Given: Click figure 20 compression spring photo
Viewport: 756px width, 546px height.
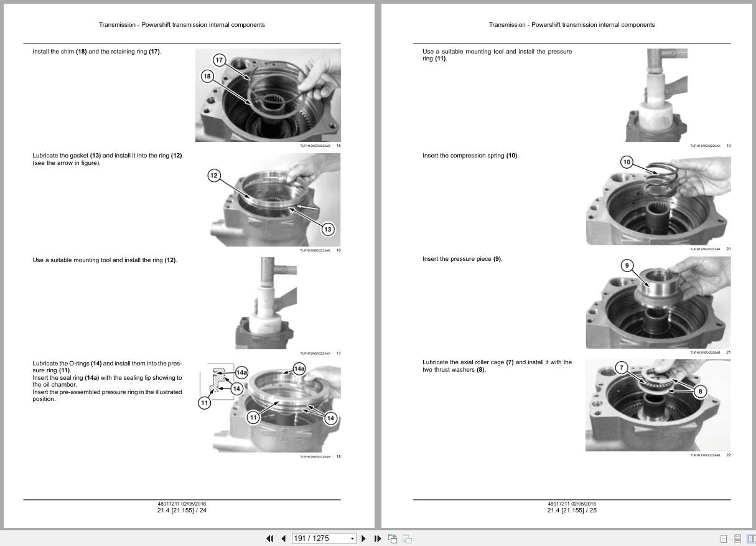Looking at the screenshot, I should (x=658, y=200).
